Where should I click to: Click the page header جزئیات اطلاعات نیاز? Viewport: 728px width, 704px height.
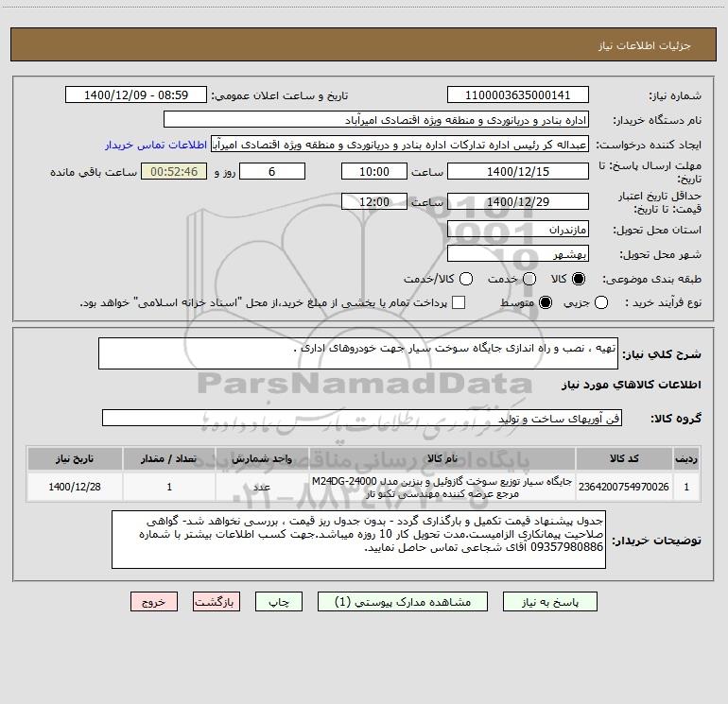(x=645, y=45)
